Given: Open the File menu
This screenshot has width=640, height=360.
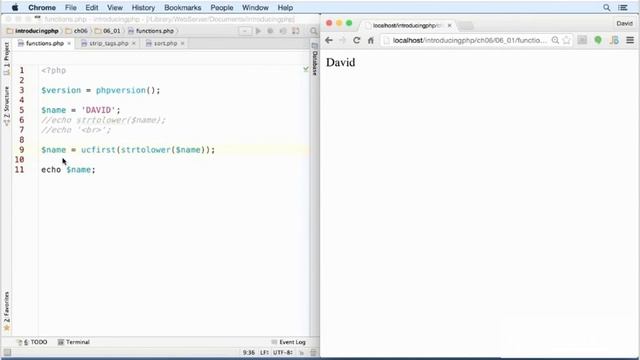Looking at the screenshot, I should click(x=71, y=7).
